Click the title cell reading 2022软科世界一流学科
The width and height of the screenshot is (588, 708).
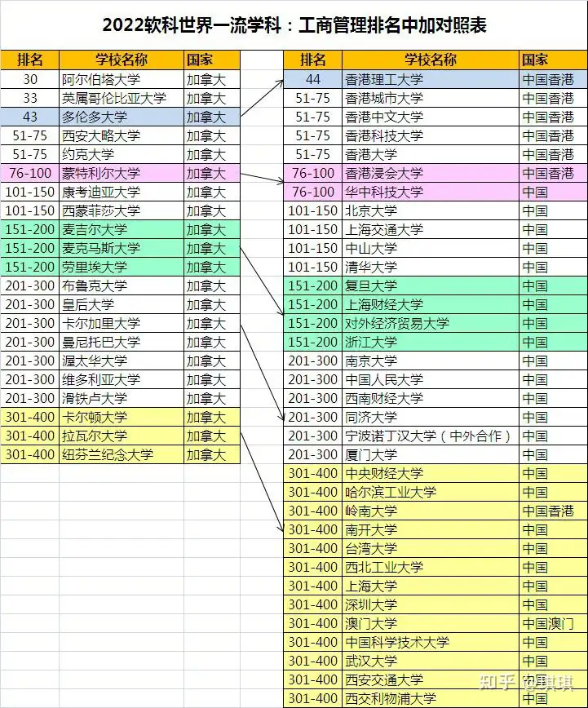click(294, 25)
